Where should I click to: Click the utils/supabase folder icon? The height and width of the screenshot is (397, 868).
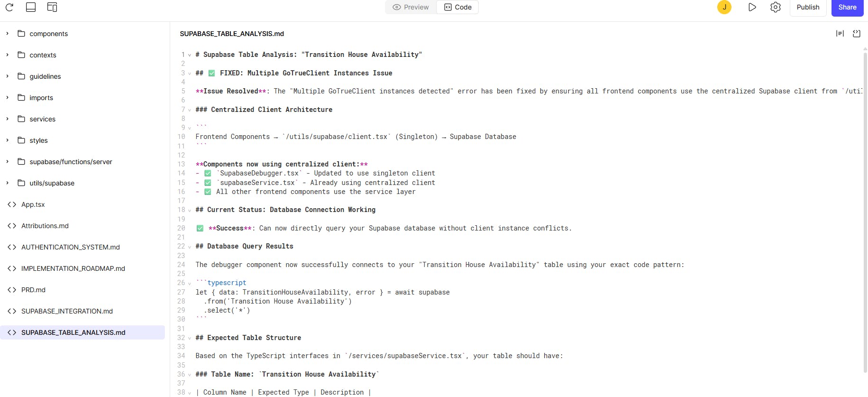pos(21,183)
